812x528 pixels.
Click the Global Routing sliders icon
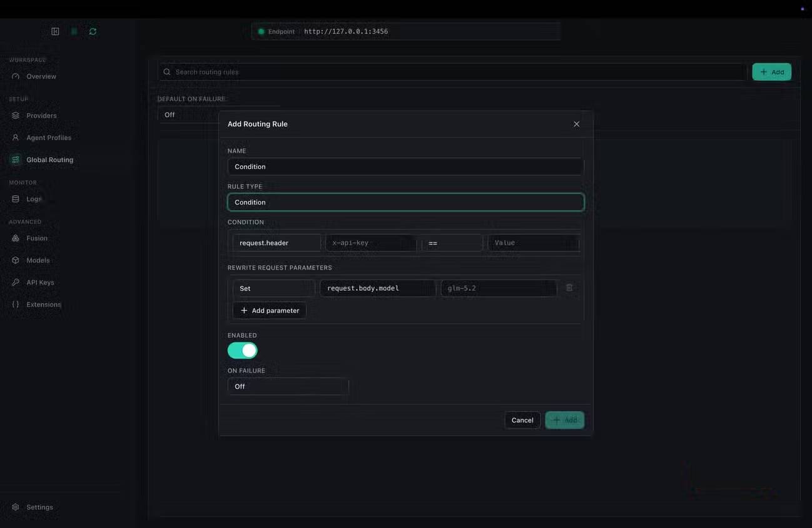pyautogui.click(x=16, y=160)
